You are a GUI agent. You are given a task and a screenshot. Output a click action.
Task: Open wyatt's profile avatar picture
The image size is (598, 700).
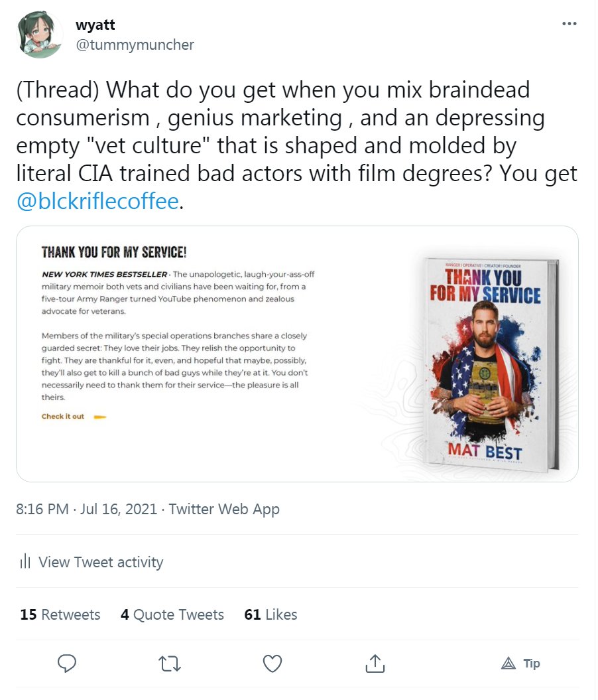pos(39,35)
